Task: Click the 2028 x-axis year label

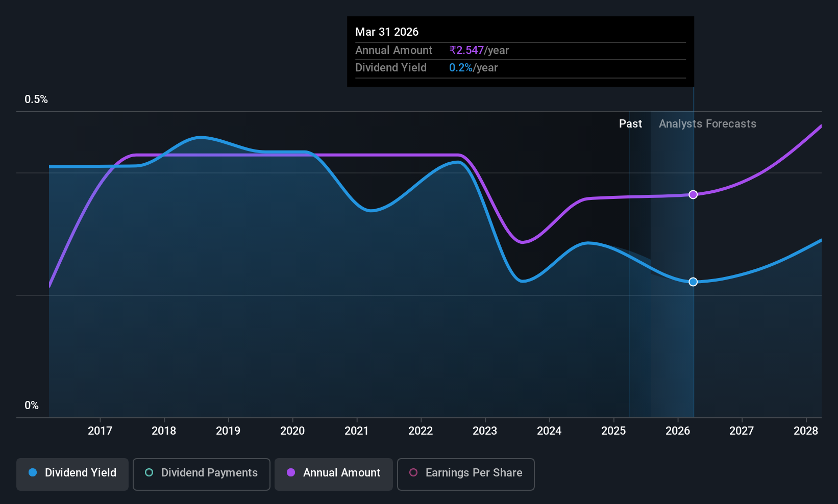Action: (806, 431)
